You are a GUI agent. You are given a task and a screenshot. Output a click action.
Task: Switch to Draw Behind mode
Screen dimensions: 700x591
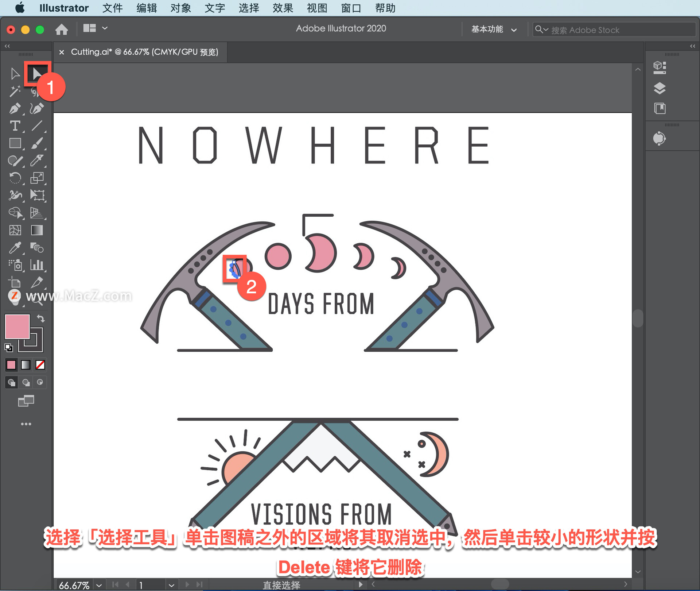(26, 382)
